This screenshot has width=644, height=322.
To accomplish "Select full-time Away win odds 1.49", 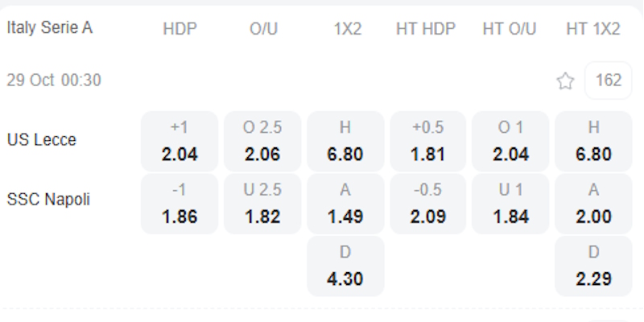I will pos(345,204).
